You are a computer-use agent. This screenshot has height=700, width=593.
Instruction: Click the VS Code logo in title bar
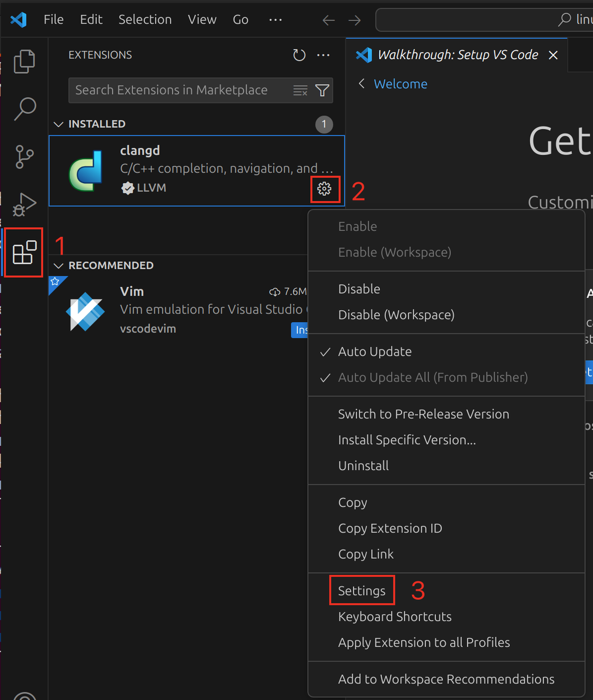(x=19, y=20)
